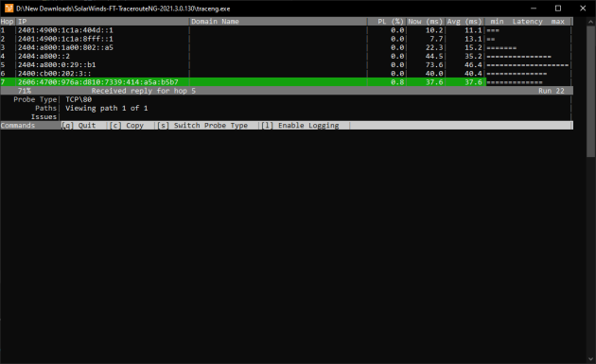Click the Viewing path 1 of 1 text
The height and width of the screenshot is (364, 596).
[x=106, y=109]
